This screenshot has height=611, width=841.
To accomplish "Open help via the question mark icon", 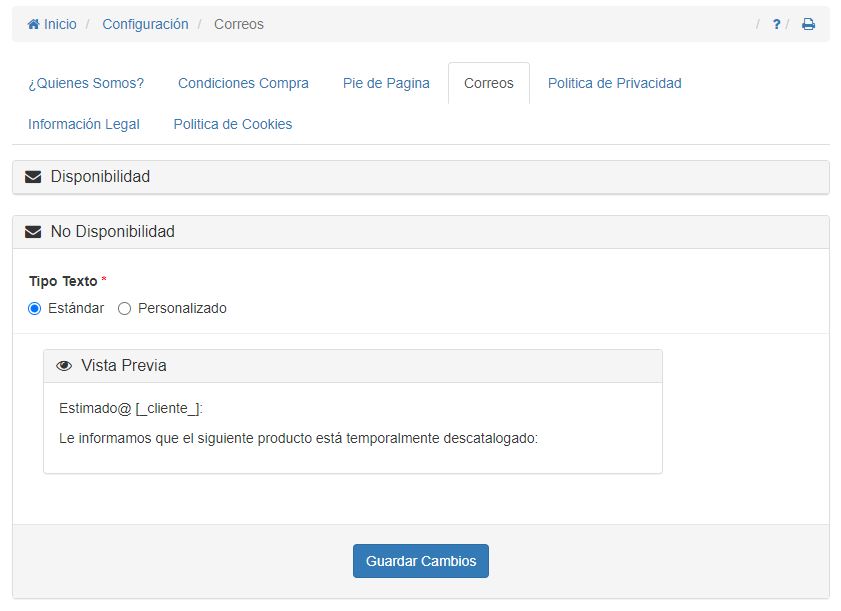I will tap(777, 24).
